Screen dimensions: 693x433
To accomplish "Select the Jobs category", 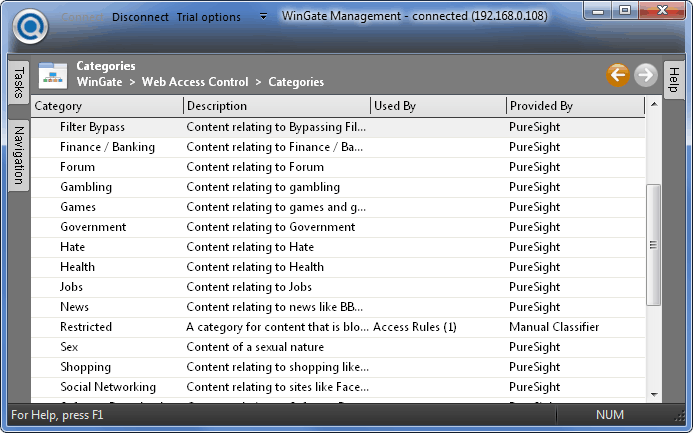I will pyautogui.click(x=338, y=287).
